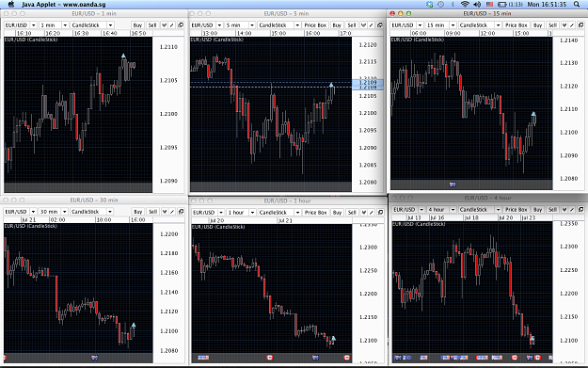588x368 pixels.
Task: Click the detach chart icon in 1 min window
Action: (x=181, y=25)
